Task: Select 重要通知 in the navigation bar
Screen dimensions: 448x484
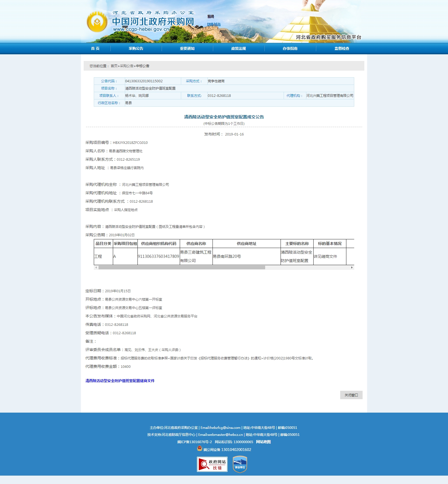Action: tap(187, 48)
